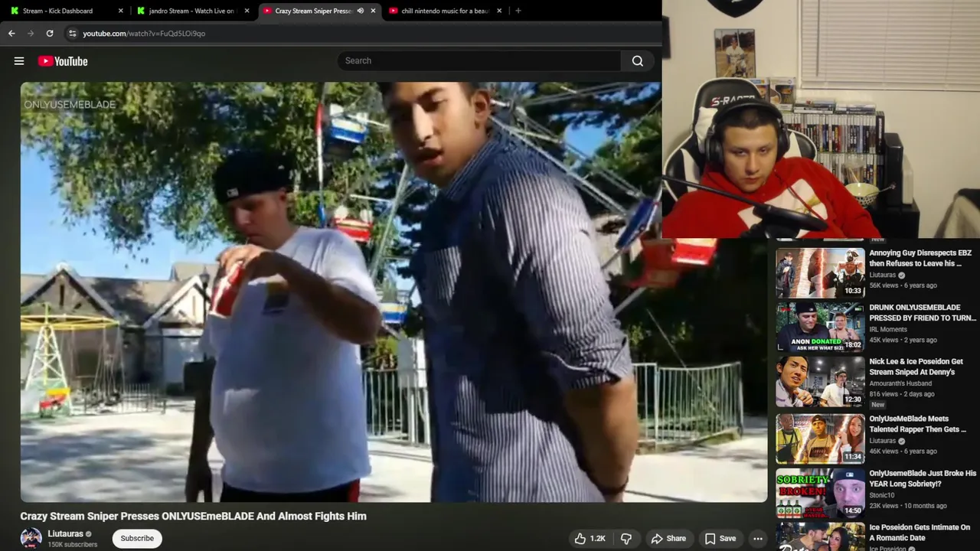Open Sobriety Broken video thumbnail
The width and height of the screenshot is (980, 551).
(x=820, y=494)
